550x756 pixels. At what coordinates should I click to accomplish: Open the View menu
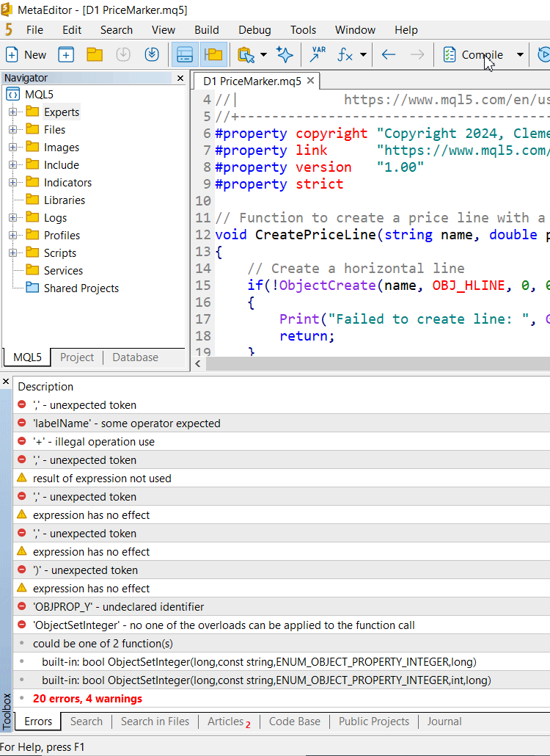(164, 30)
